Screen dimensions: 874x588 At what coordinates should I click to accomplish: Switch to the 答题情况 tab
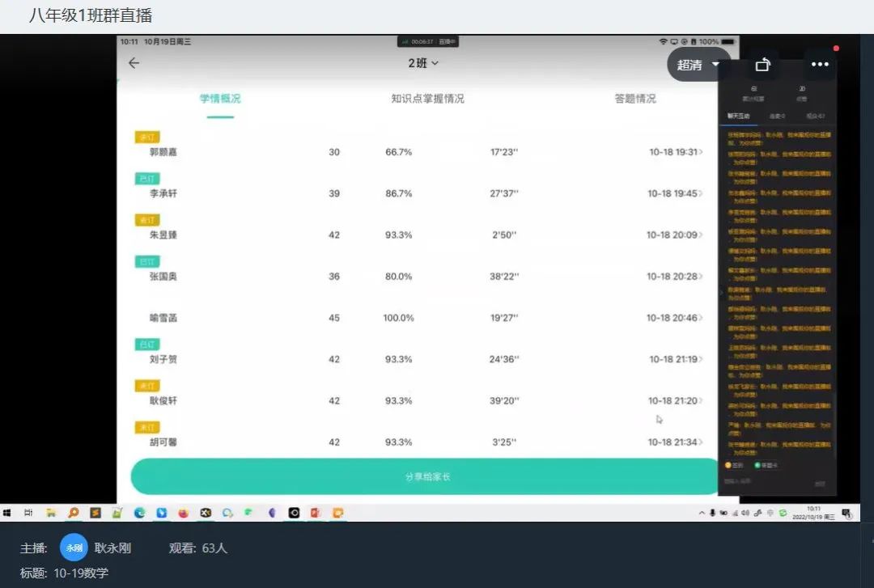click(634, 99)
